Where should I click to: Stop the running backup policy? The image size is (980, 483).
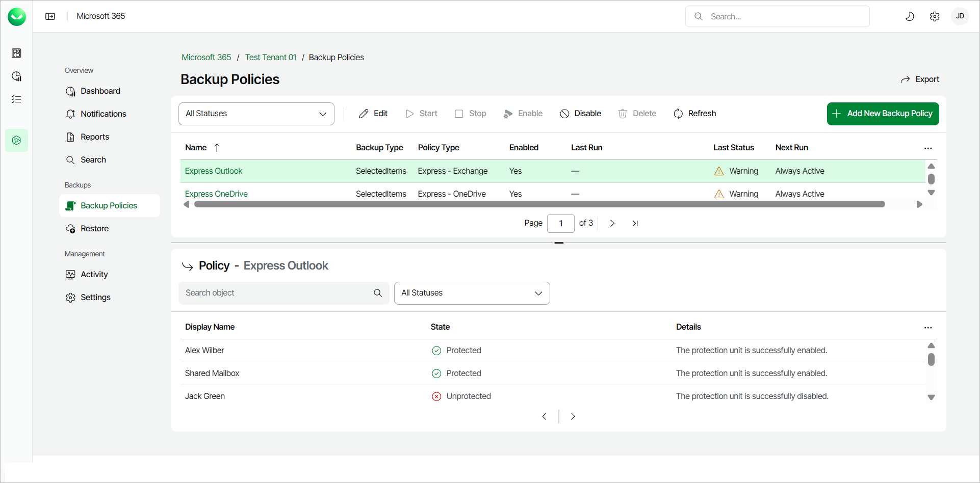[x=470, y=114]
